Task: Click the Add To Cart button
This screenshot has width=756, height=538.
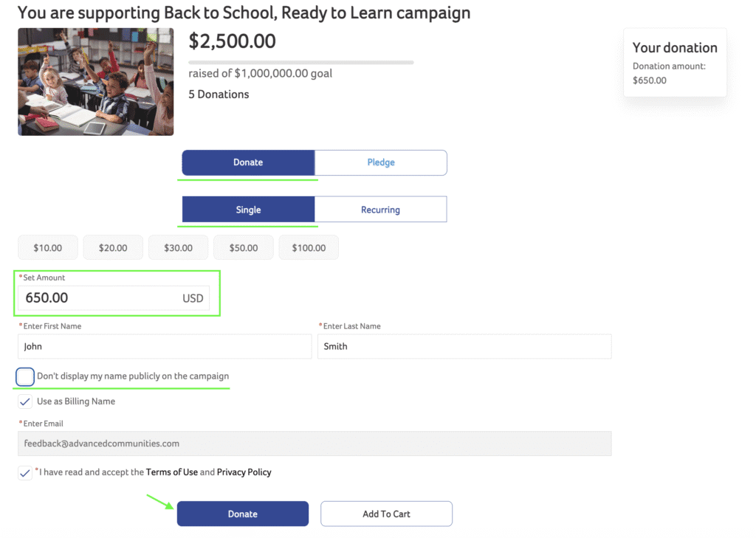Action: [x=386, y=514]
